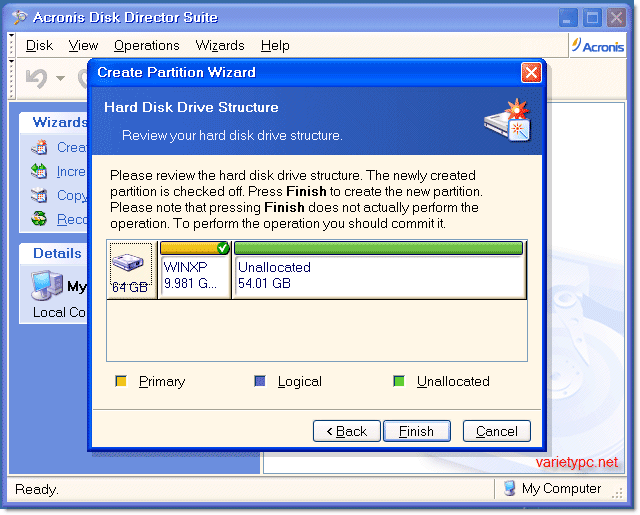Click the Increase free space sidebar icon
Screen dimensions: 640x515
point(39,171)
